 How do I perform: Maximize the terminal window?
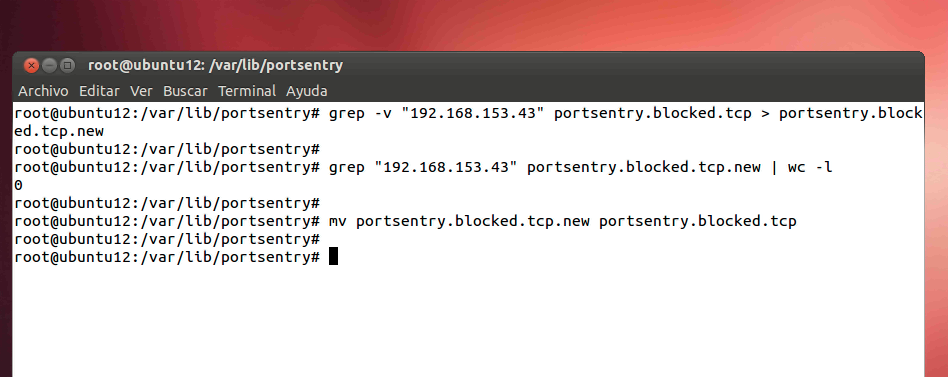[68, 65]
